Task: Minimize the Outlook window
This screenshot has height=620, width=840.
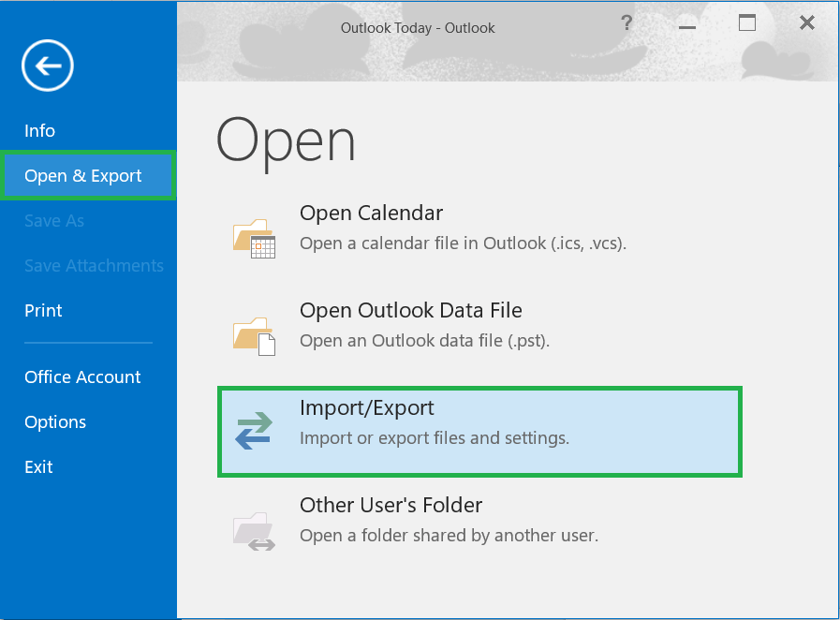Action: [686, 26]
